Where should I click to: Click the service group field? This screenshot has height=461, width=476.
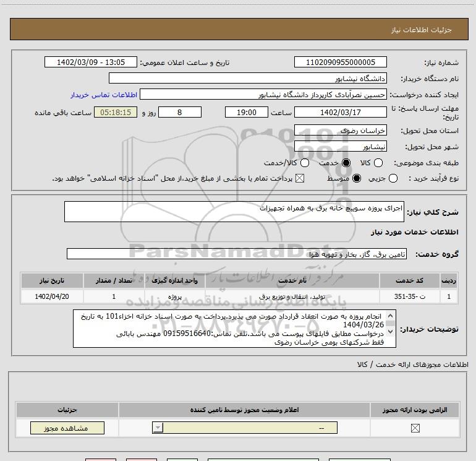pos(237,254)
